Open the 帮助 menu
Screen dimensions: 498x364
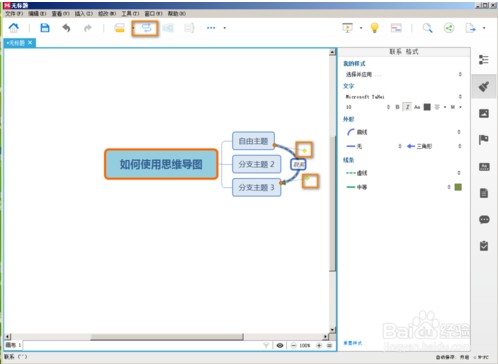177,14
